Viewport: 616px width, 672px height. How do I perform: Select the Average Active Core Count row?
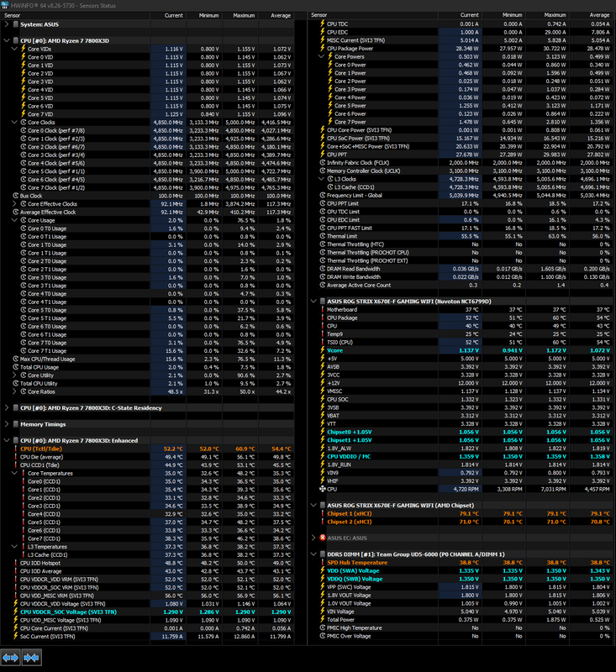coord(461,285)
